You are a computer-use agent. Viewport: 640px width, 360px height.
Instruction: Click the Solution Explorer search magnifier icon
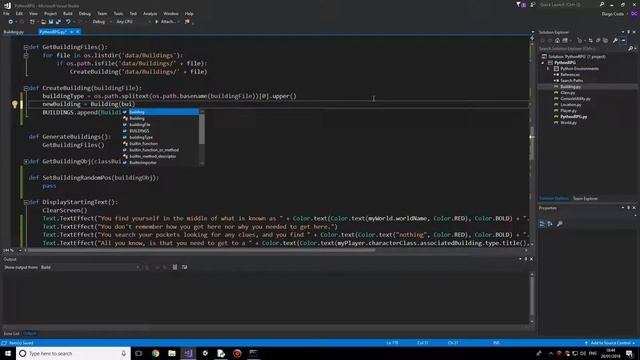[x=630, y=49]
